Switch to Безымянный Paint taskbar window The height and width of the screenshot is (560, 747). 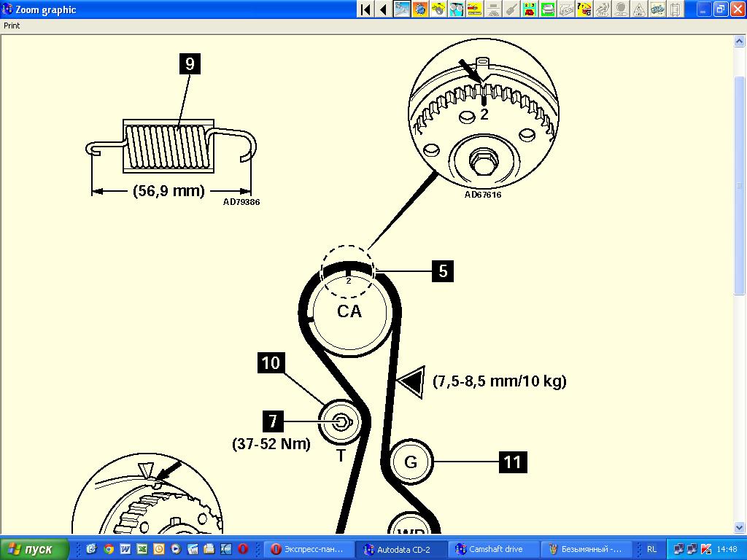tap(587, 549)
